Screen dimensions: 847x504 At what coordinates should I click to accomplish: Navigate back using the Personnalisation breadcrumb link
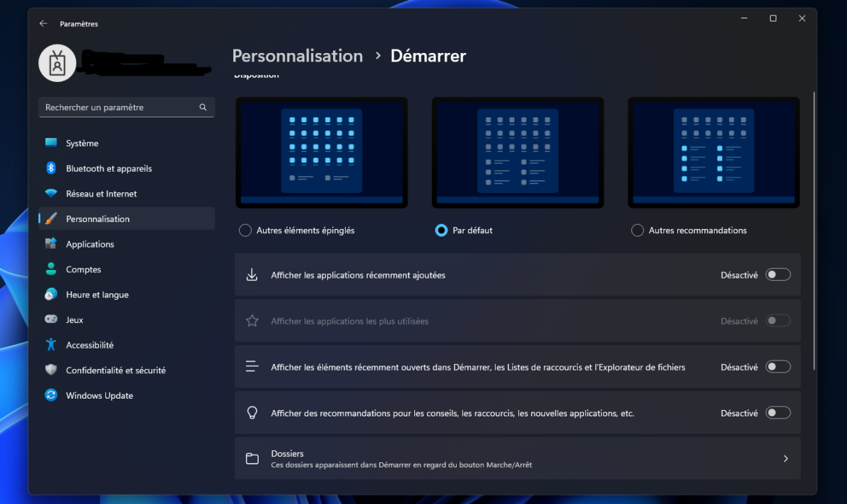coord(297,56)
